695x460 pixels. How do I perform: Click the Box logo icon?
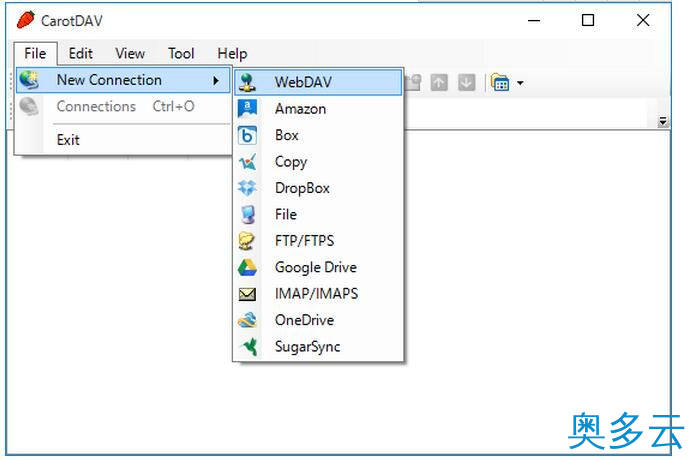[247, 135]
